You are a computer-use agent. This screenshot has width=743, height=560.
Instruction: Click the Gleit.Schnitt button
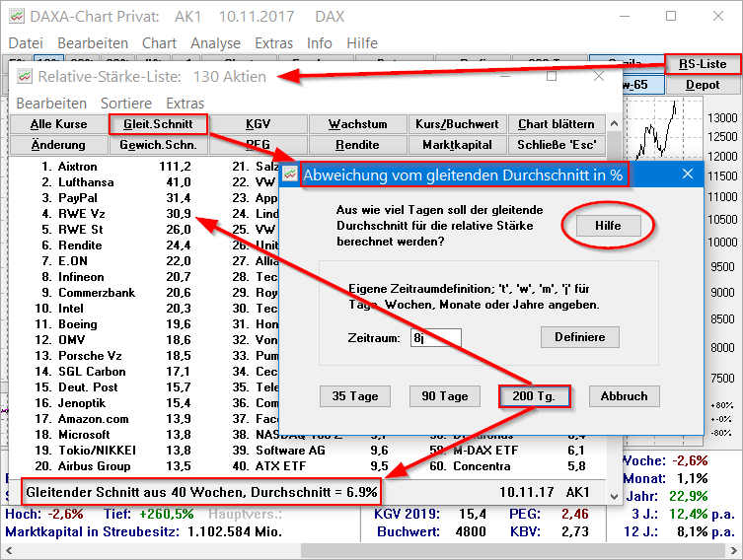(158, 124)
